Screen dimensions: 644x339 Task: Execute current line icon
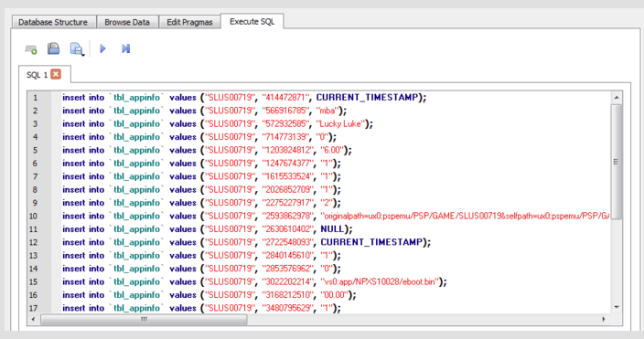(x=125, y=48)
